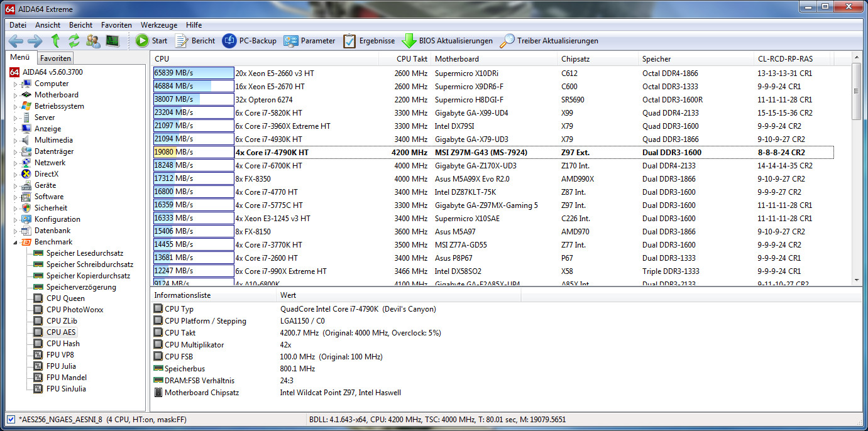Switch to the Favoriten tab
The image size is (868, 431).
(55, 58)
